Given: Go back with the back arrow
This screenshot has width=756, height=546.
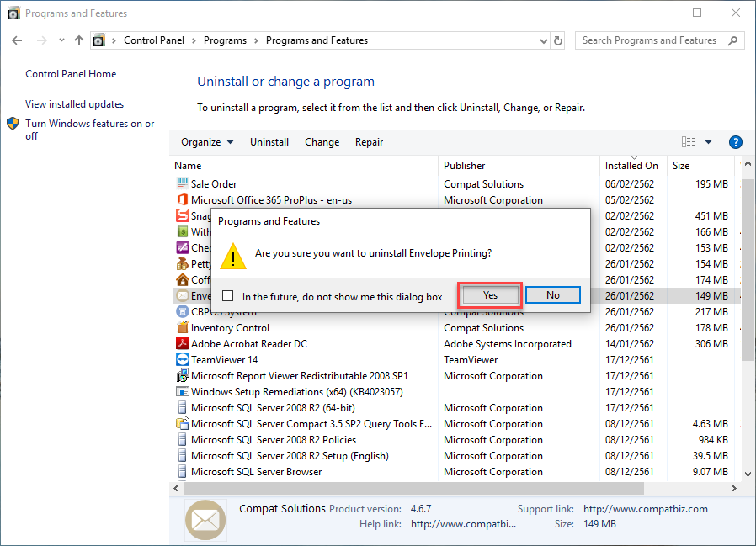Looking at the screenshot, I should [x=17, y=40].
